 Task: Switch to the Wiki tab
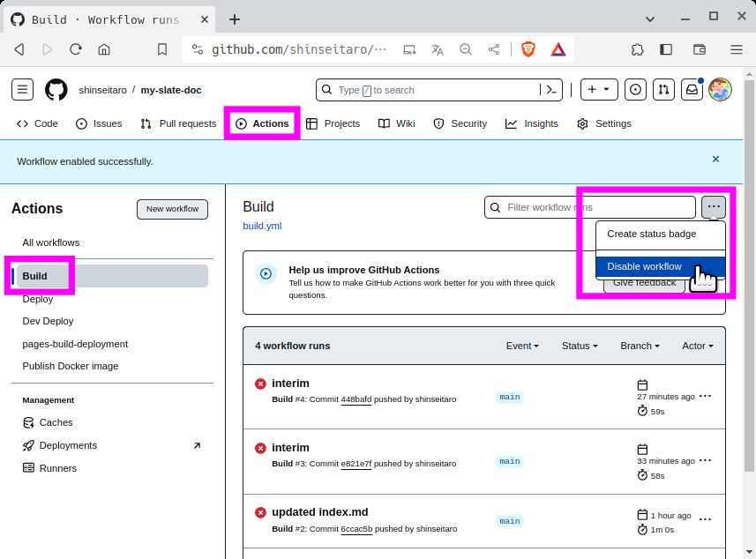pyautogui.click(x=397, y=123)
